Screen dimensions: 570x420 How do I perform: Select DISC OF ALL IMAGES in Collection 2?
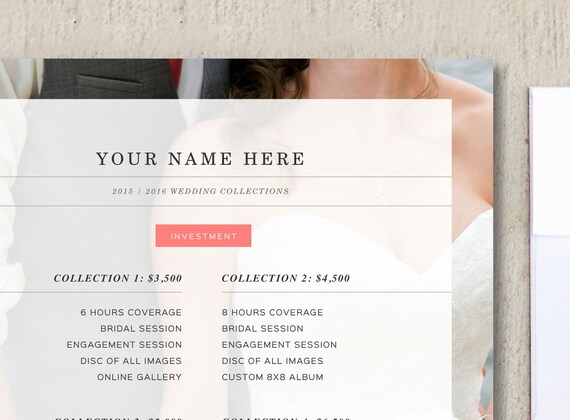point(272,361)
